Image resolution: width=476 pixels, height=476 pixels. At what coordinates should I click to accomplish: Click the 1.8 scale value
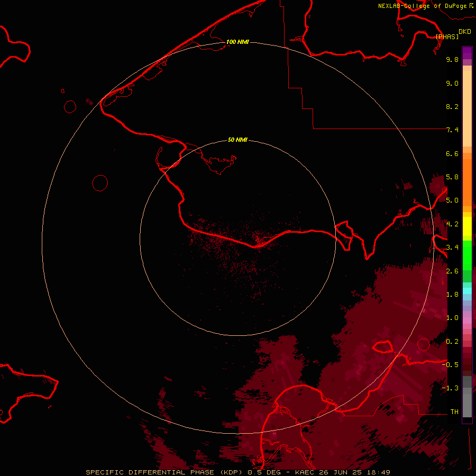tap(452, 295)
